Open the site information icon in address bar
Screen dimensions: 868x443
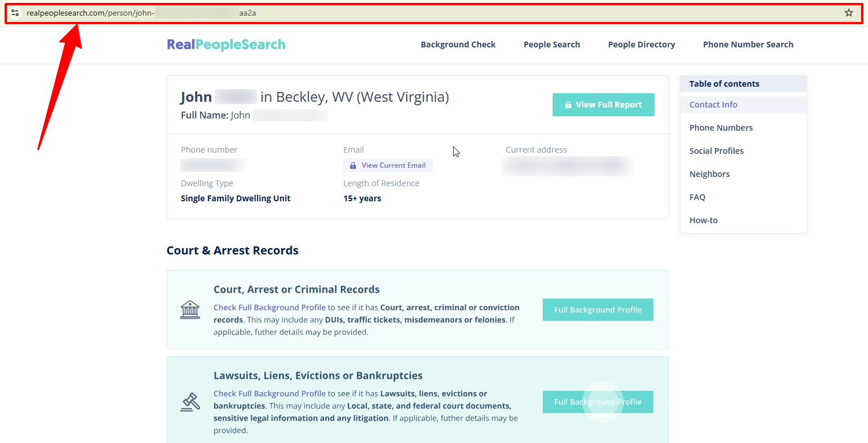[x=15, y=13]
